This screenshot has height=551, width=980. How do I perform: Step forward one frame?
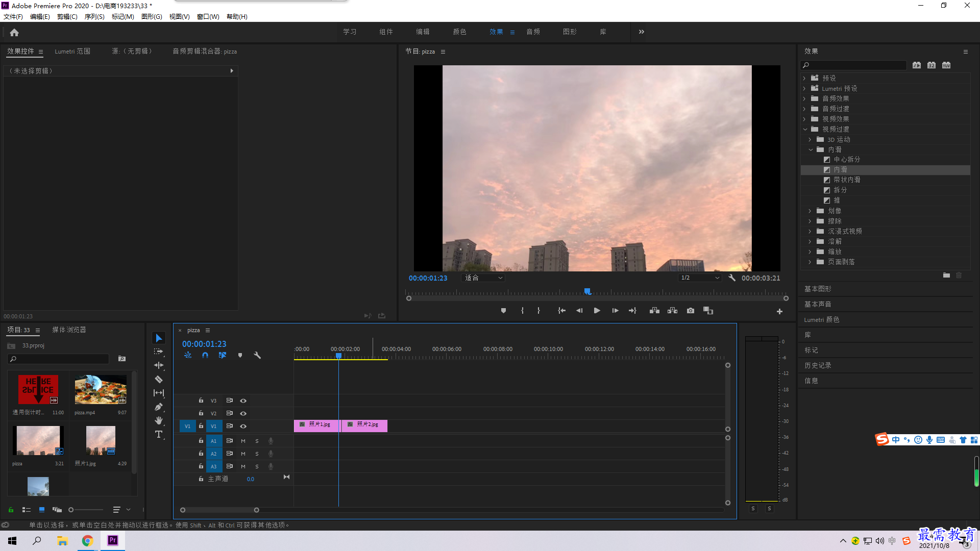(615, 311)
